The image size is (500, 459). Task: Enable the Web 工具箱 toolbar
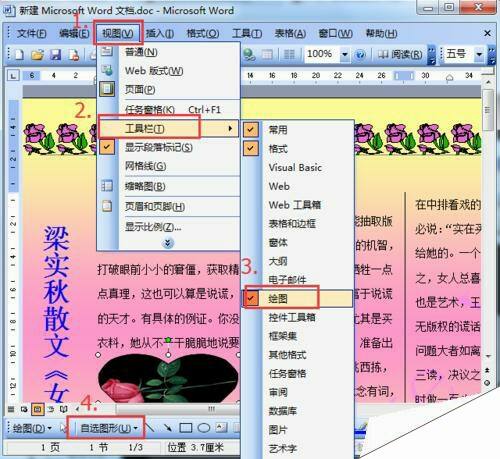click(x=295, y=205)
